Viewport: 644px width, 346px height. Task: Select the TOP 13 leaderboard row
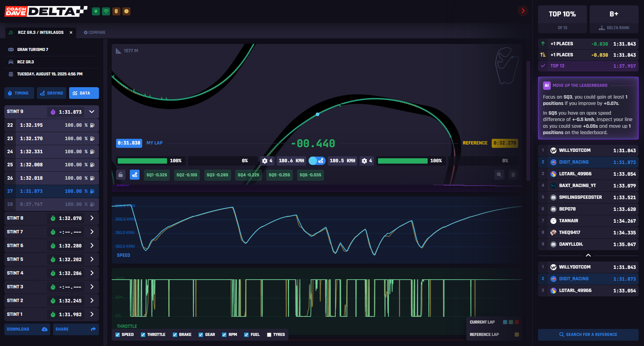(x=588, y=66)
